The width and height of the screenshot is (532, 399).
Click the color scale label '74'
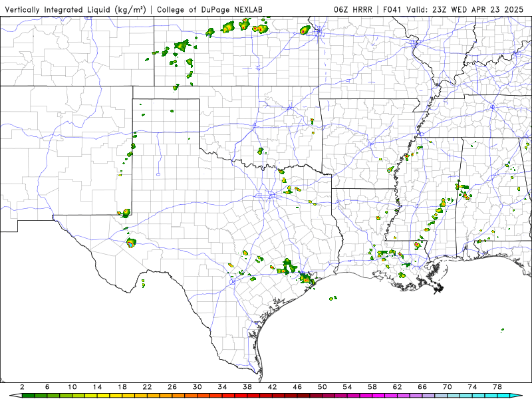(x=473, y=387)
